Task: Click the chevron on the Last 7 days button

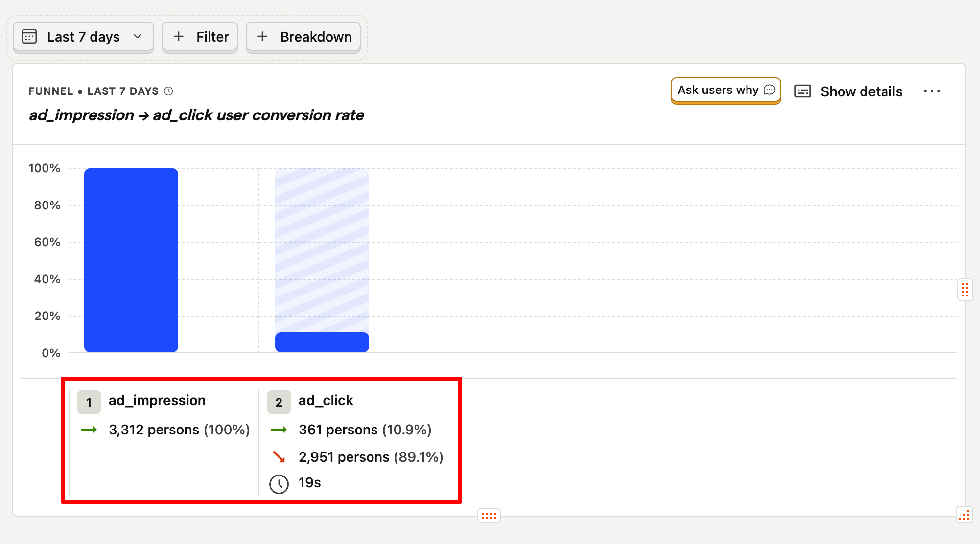Action: 138,36
